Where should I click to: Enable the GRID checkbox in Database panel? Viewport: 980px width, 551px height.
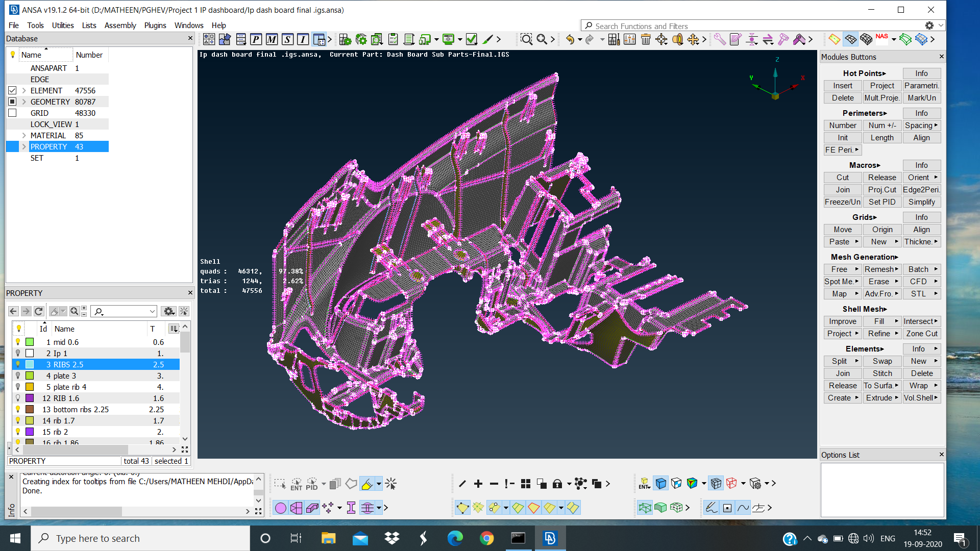(13, 113)
